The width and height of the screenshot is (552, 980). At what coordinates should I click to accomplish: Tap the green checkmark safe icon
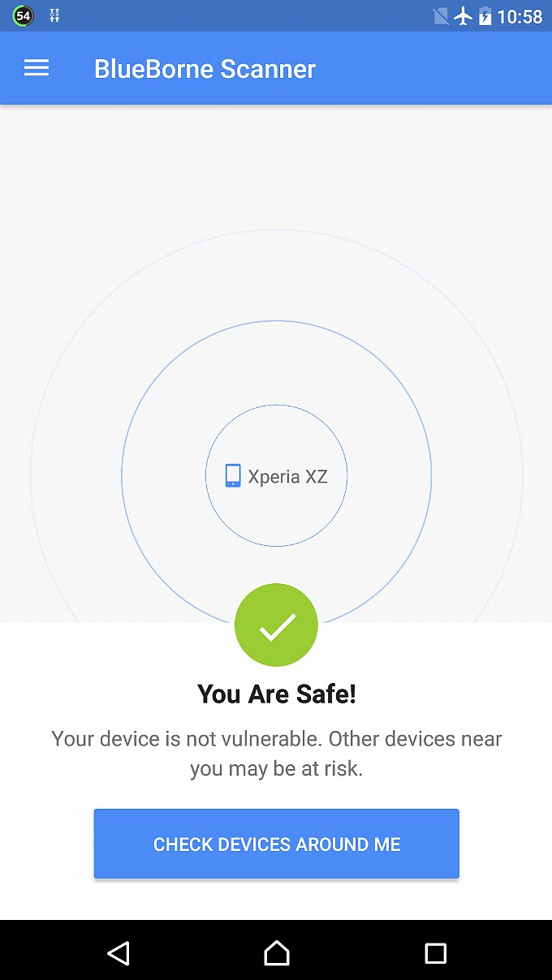click(x=276, y=625)
